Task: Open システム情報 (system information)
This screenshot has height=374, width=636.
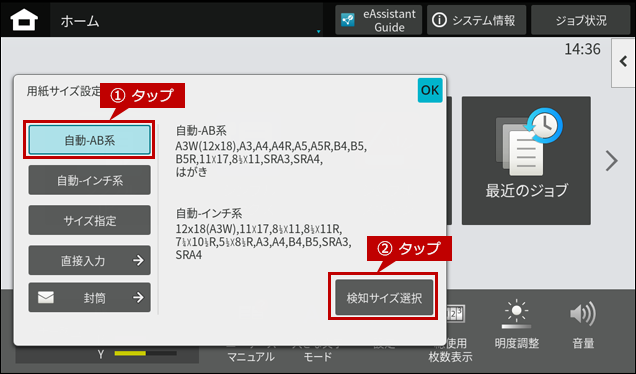Action: [x=476, y=20]
